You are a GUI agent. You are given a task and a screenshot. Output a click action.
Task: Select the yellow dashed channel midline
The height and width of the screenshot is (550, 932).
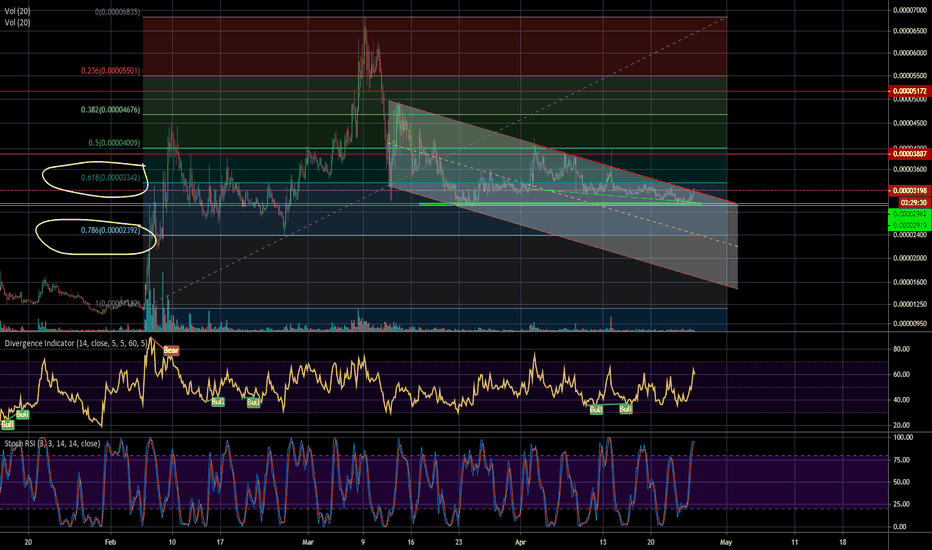[x=565, y=194]
